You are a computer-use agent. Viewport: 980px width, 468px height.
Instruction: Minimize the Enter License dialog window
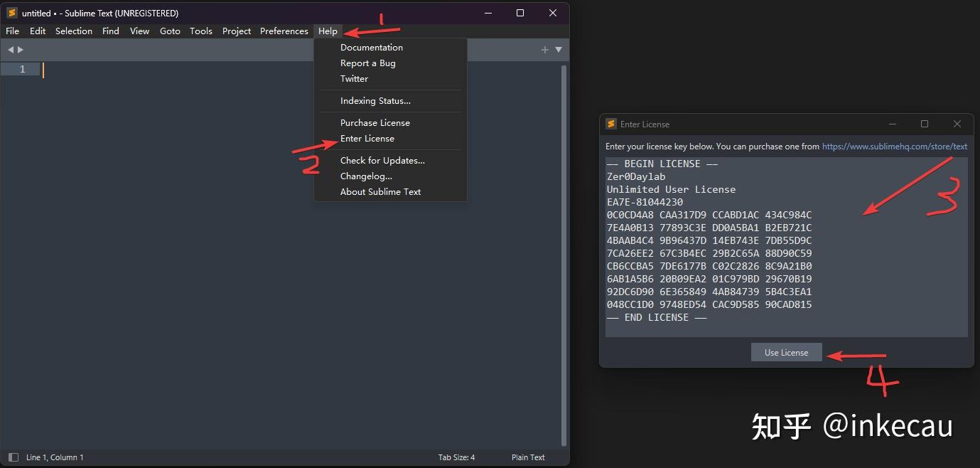(x=893, y=124)
